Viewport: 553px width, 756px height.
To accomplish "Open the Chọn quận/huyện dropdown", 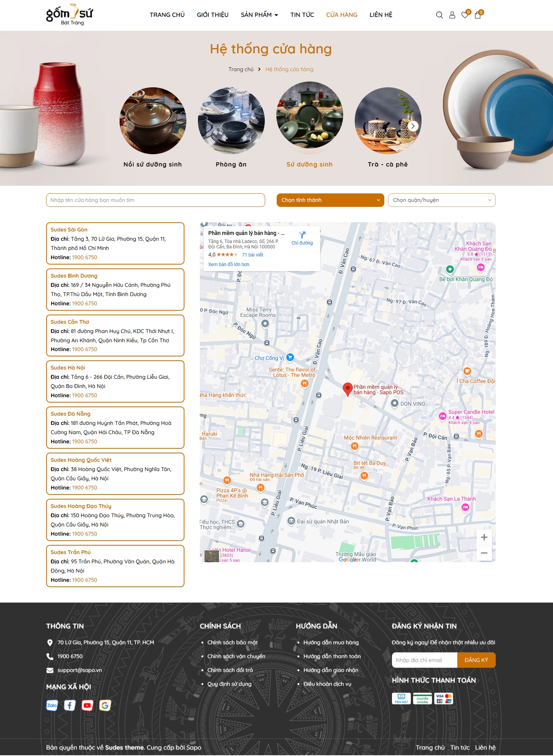I will click(442, 200).
